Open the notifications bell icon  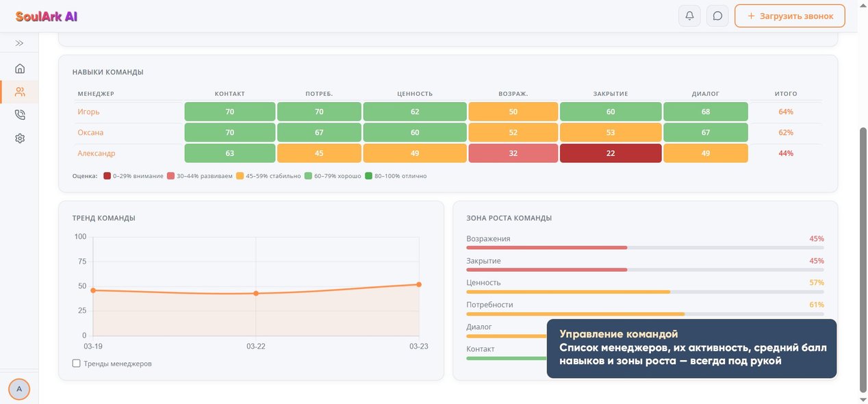[689, 16]
